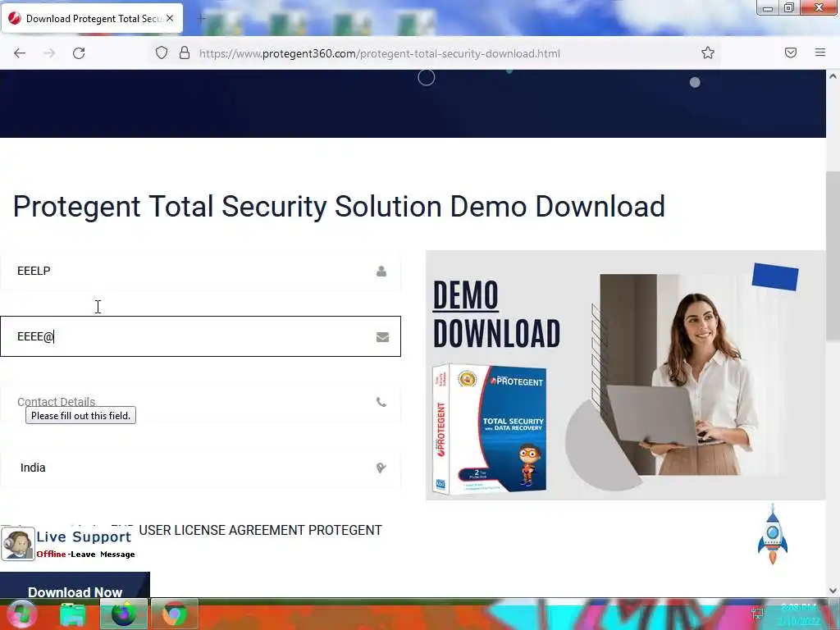Click the network tray icon
The image size is (840, 630).
pyautogui.click(x=757, y=613)
